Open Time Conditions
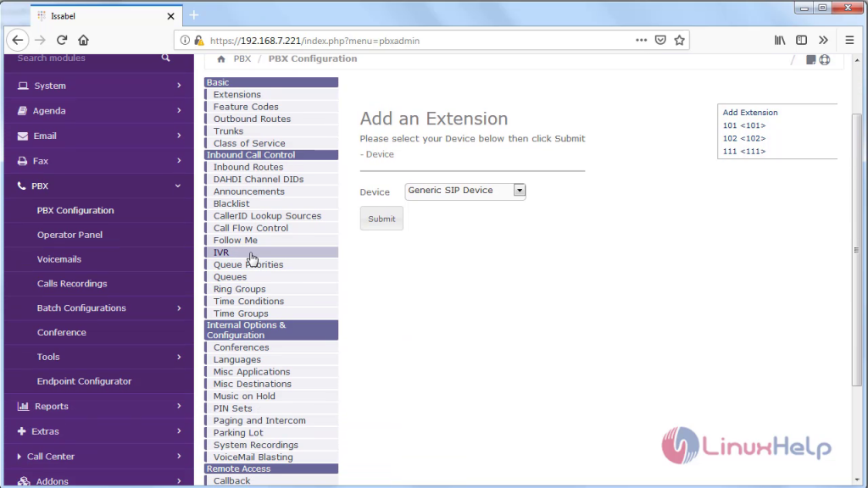 [248, 301]
